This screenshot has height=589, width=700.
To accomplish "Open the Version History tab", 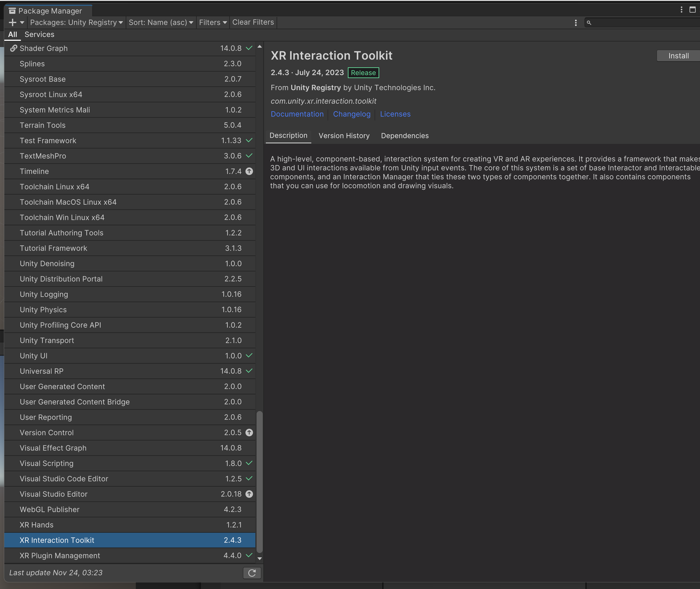I will [344, 136].
